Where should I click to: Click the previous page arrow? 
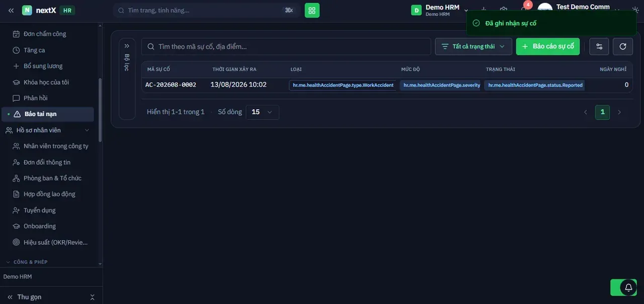(585, 112)
